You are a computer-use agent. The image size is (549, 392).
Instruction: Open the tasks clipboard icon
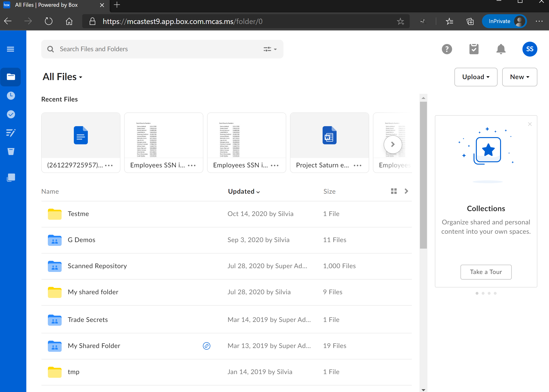tap(474, 49)
